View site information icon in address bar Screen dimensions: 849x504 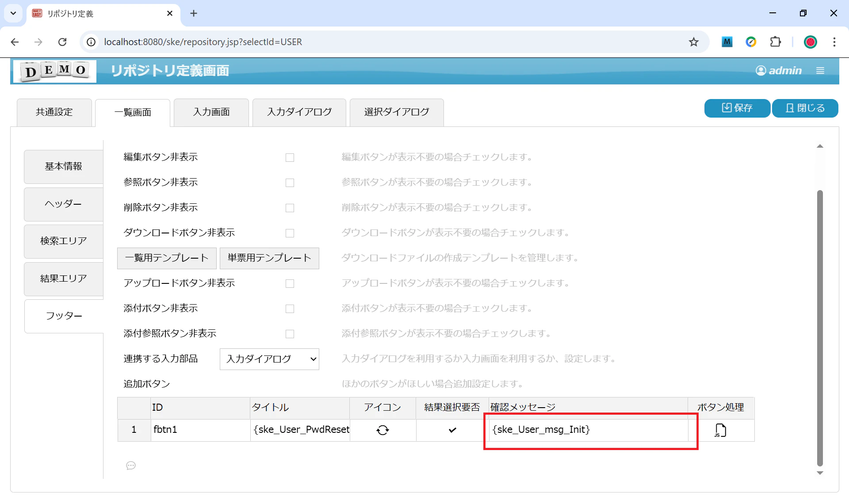tap(91, 42)
